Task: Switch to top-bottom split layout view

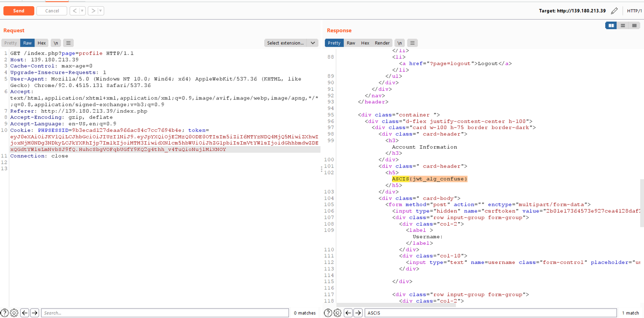Action: 623,26
